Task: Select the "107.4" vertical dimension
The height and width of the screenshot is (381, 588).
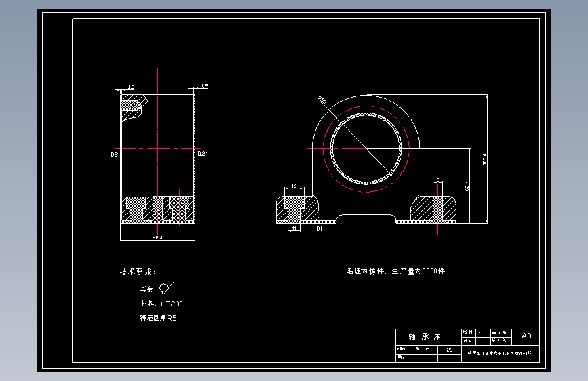Action: (484, 159)
